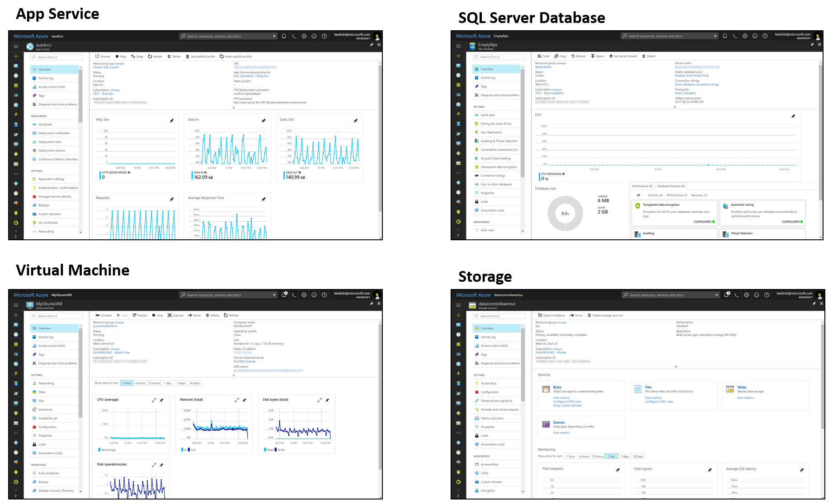
Task: Open the Default-SQL-EastUS resource group link
Action: click(x=106, y=67)
